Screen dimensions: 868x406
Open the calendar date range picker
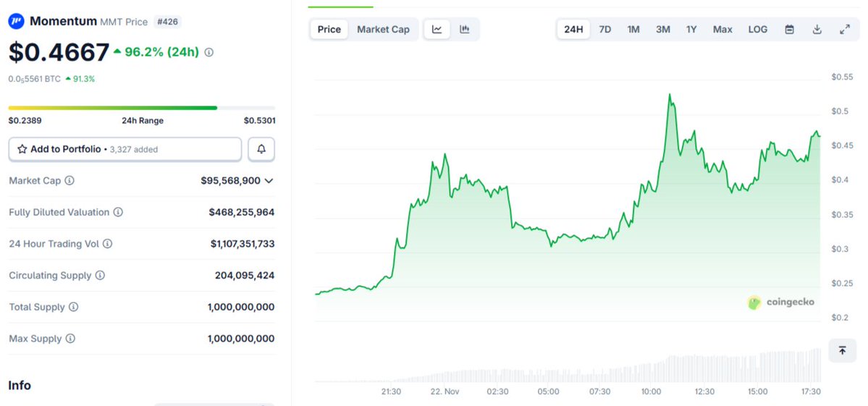click(790, 30)
